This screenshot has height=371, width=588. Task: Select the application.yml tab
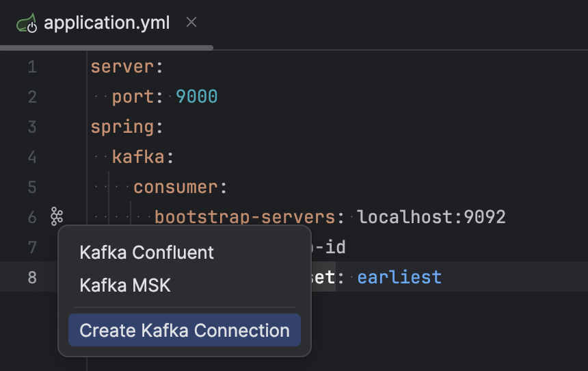[x=107, y=23]
